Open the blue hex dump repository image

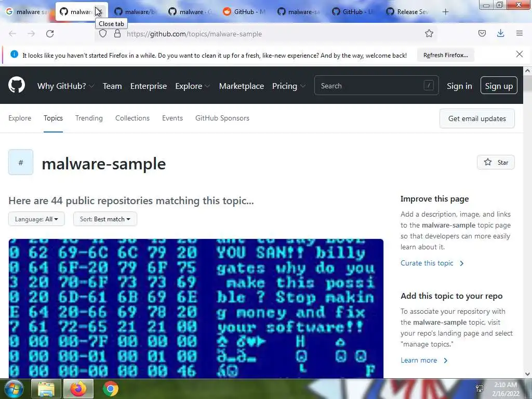pyautogui.click(x=196, y=309)
